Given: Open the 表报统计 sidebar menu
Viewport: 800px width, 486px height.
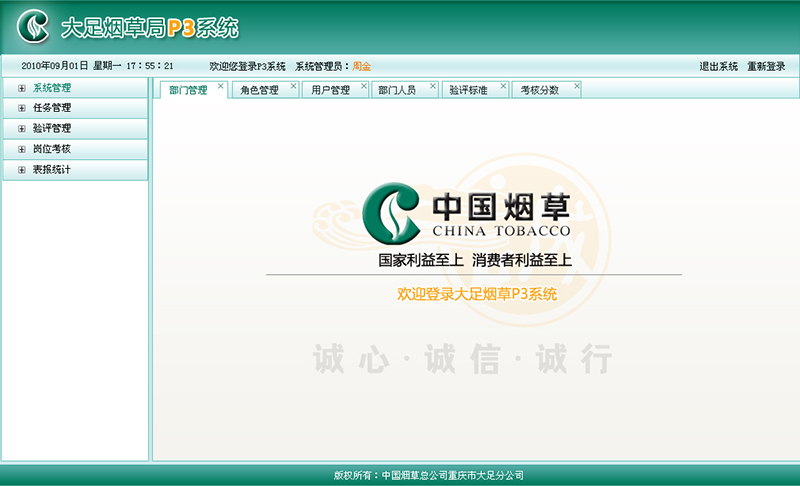Looking at the screenshot, I should [76, 170].
